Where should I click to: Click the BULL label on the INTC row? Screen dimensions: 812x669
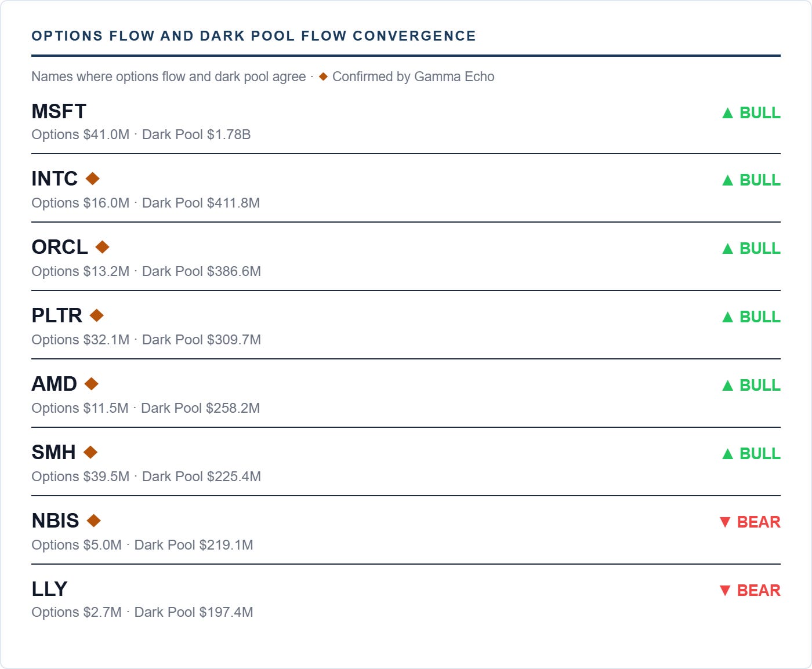[760, 180]
